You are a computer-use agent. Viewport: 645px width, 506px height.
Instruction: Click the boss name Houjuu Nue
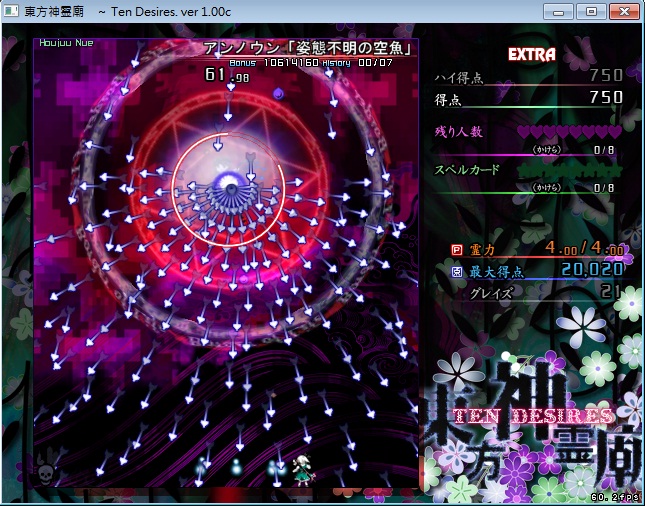(x=66, y=43)
